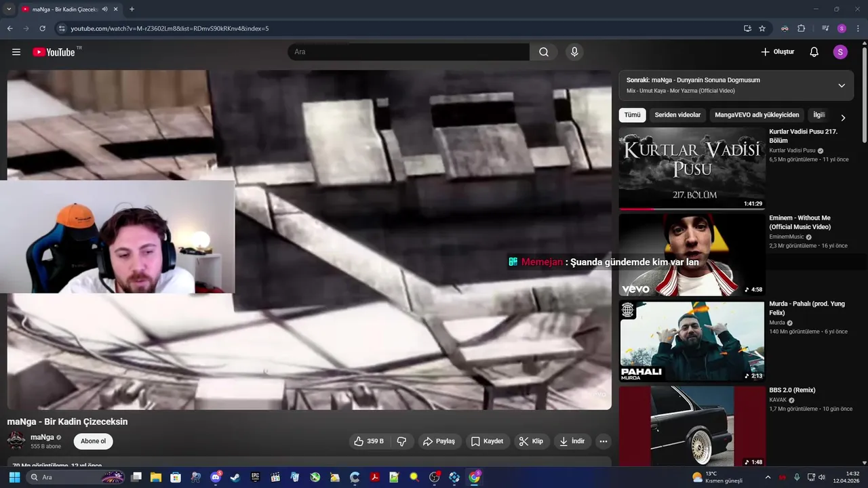Click the YouTube search input field
Viewport: 868px width, 488px height.
pos(409,52)
